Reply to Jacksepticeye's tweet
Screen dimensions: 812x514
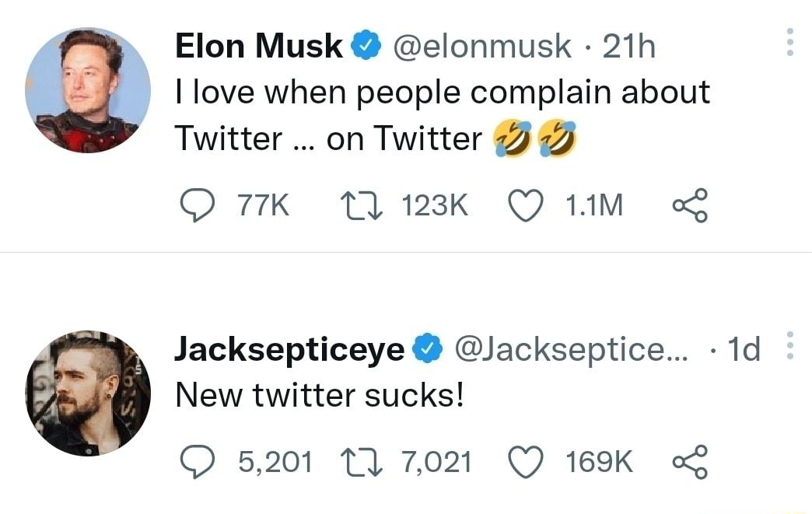(197, 462)
